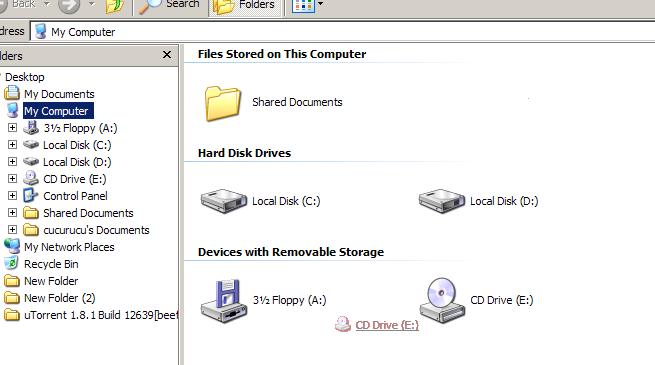The height and width of the screenshot is (365, 655).
Task: Click Shared Documents folder icon in tree
Action: 31,213
